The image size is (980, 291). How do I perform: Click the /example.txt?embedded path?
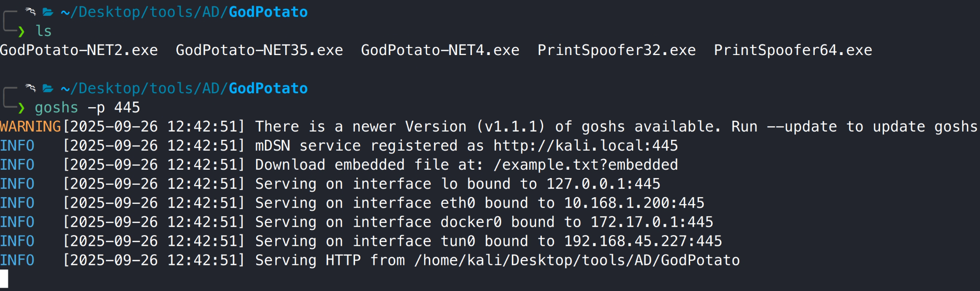pos(586,165)
